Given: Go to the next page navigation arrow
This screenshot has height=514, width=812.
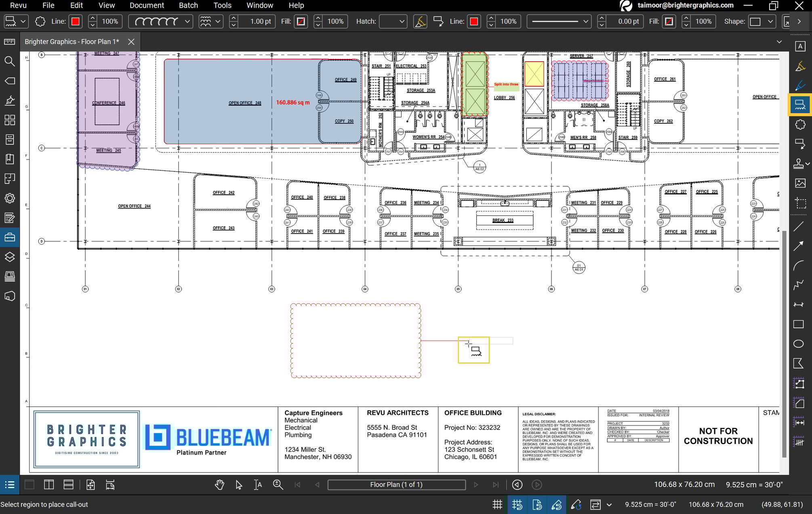Looking at the screenshot, I should click(x=476, y=485).
